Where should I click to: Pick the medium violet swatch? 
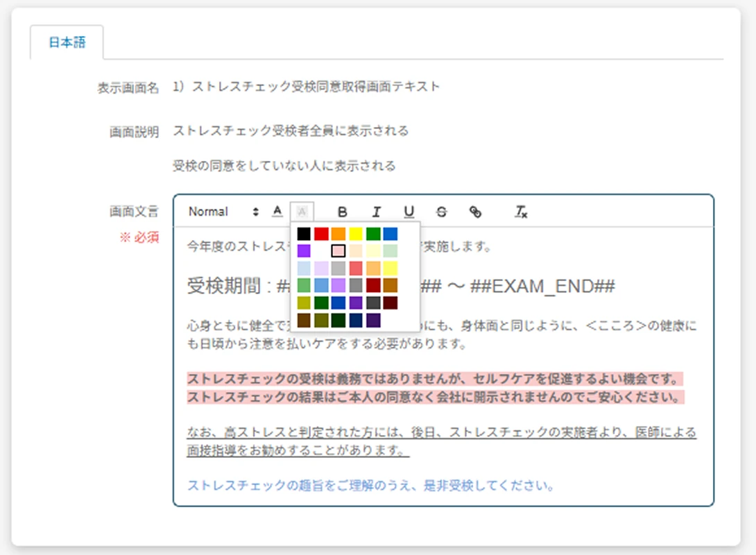coord(338,285)
